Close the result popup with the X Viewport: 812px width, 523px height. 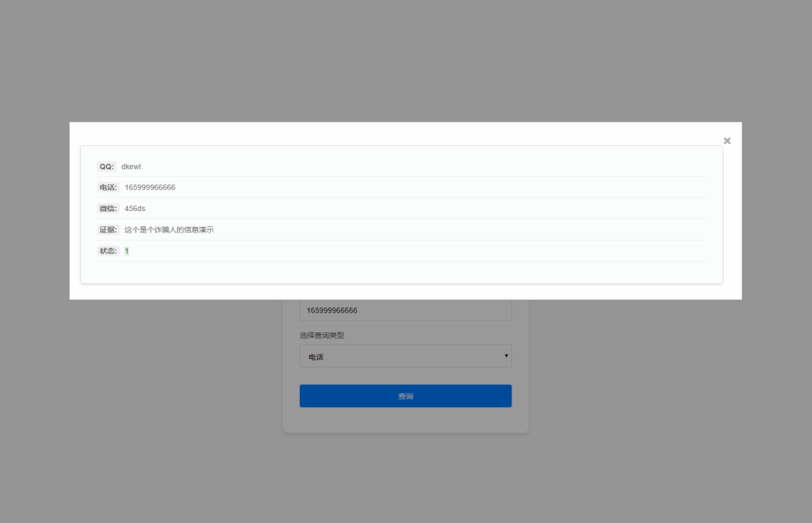point(726,141)
